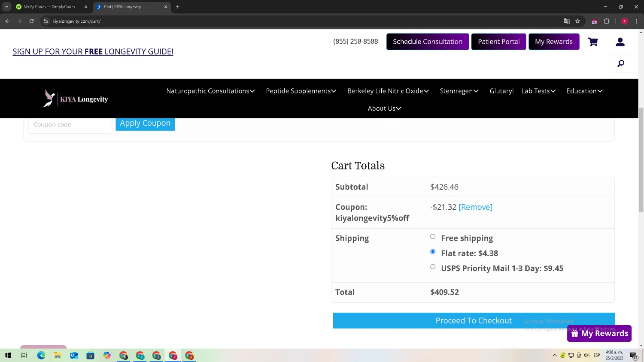Expand the Education menu
The height and width of the screenshot is (362, 644).
tap(584, 91)
